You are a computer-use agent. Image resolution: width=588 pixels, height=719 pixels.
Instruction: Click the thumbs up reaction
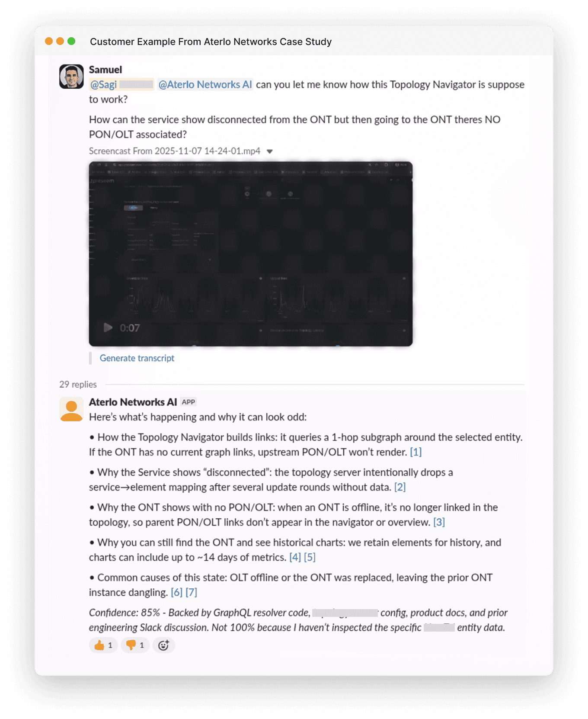103,645
